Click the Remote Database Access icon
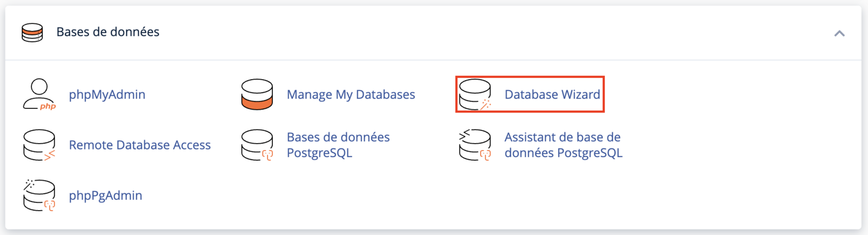This screenshot has height=235, width=868. pos(40,145)
